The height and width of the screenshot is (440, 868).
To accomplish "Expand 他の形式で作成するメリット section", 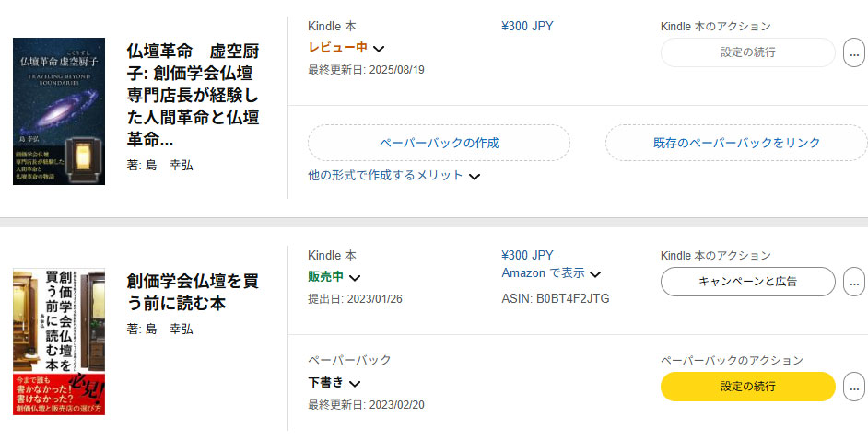I will pos(393,176).
